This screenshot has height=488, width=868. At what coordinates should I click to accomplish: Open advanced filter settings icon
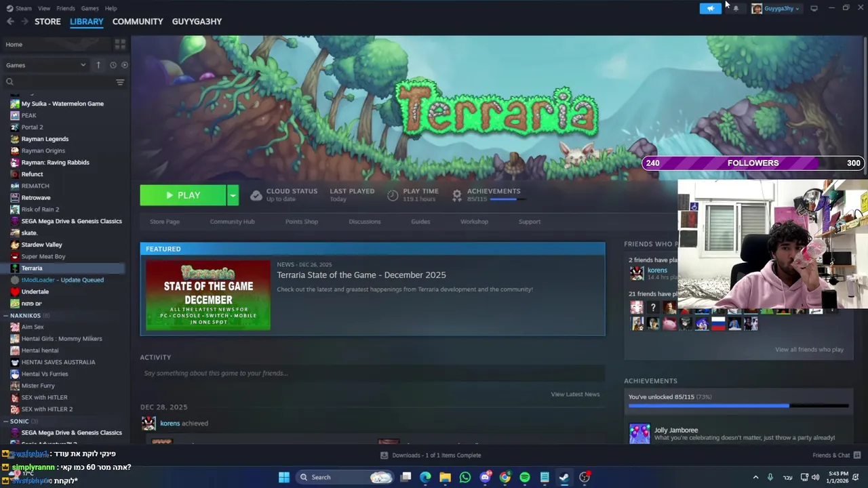120,82
